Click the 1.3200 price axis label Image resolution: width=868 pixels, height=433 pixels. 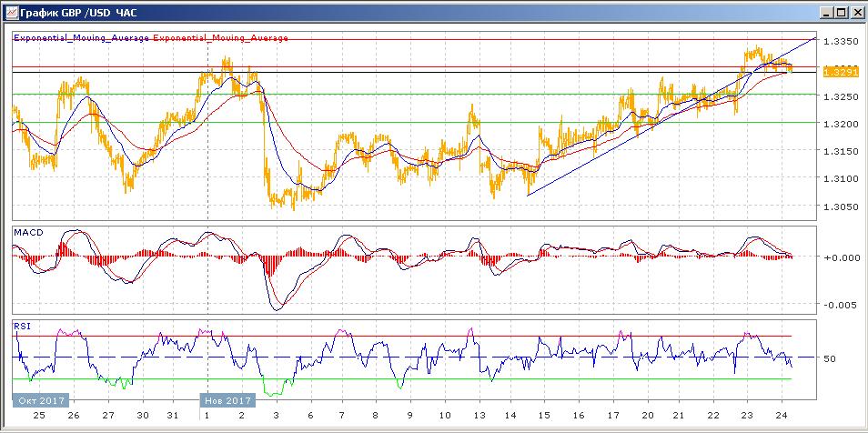click(841, 125)
